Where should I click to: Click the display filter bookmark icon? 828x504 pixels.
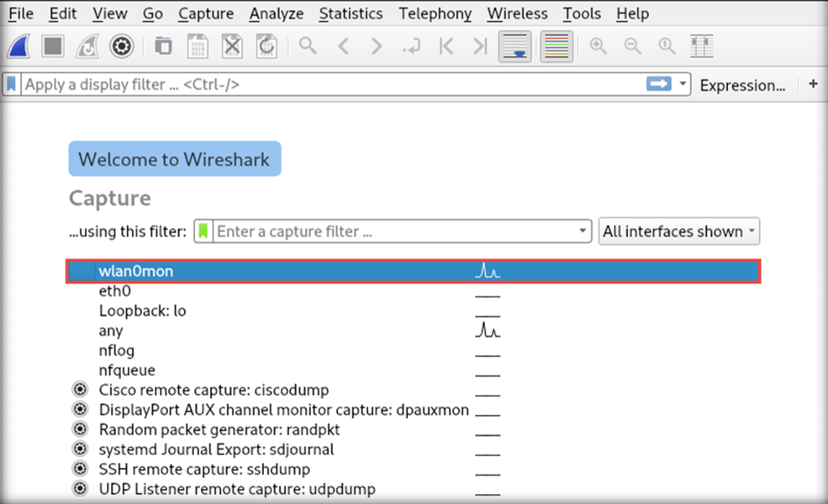click(11, 85)
